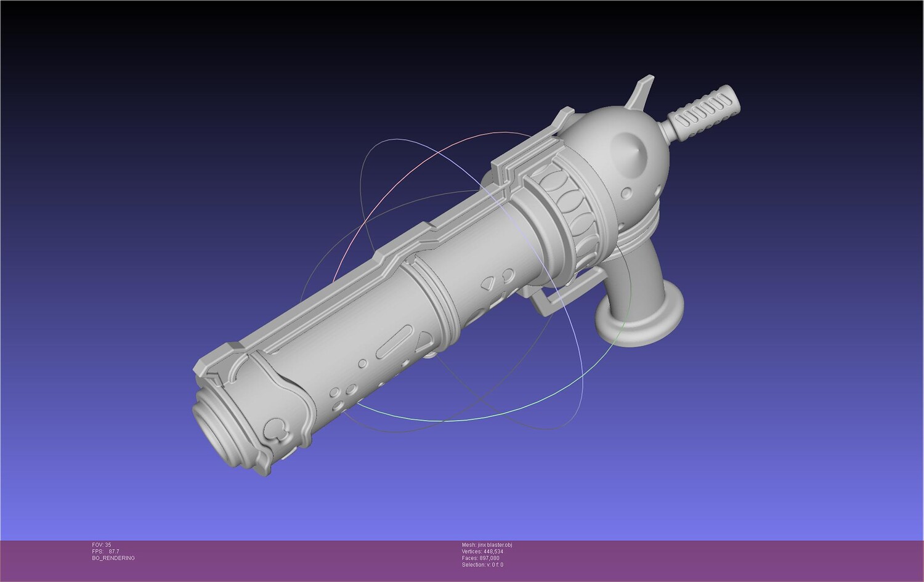The height and width of the screenshot is (582, 924).
Task: Click the "FOV: 35" readout
Action: pyautogui.click(x=102, y=545)
